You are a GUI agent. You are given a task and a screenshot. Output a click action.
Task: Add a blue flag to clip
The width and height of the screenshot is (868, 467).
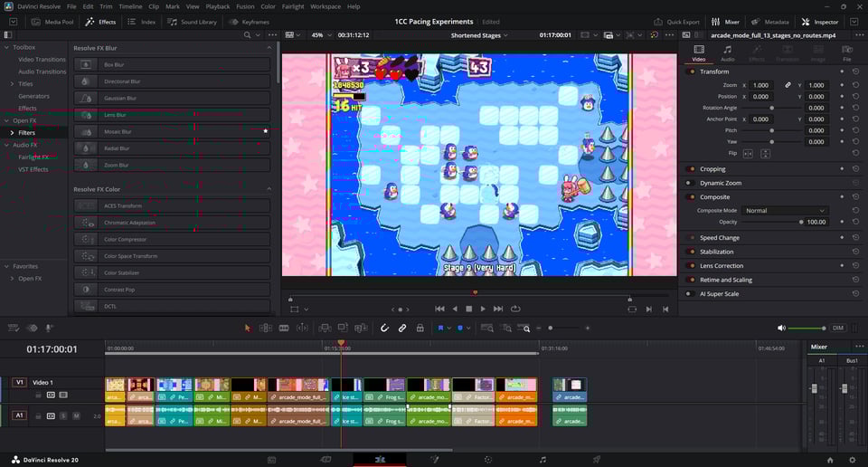pos(440,328)
